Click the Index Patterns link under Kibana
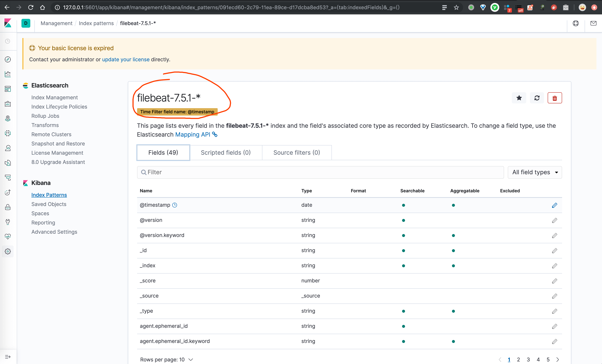 tap(49, 195)
